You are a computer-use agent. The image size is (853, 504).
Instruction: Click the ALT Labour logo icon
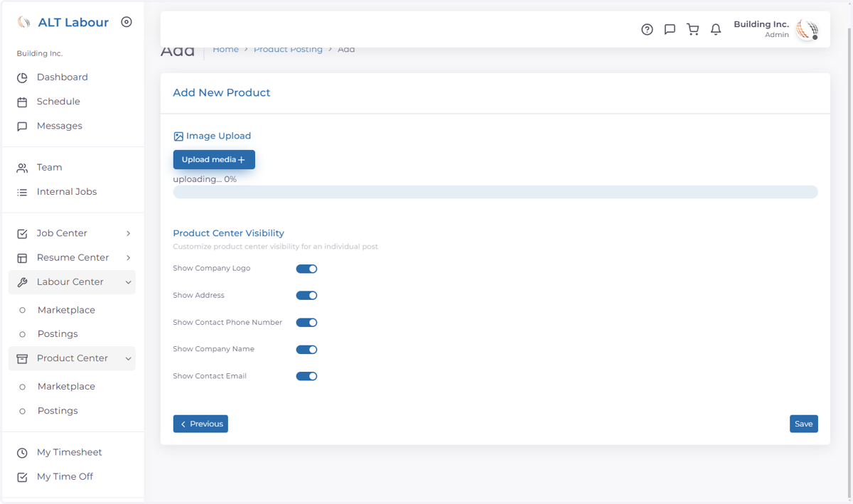pos(23,22)
